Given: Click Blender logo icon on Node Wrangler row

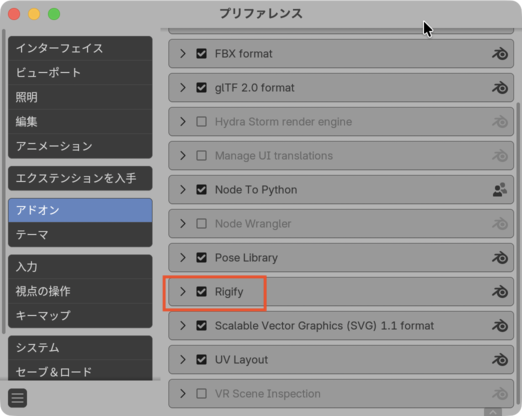Looking at the screenshot, I should pyautogui.click(x=500, y=224).
